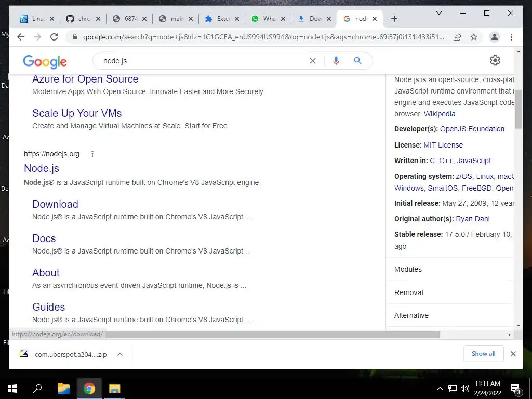The height and width of the screenshot is (399, 532).
Task: Expand the Alternative section
Action: pos(450,315)
